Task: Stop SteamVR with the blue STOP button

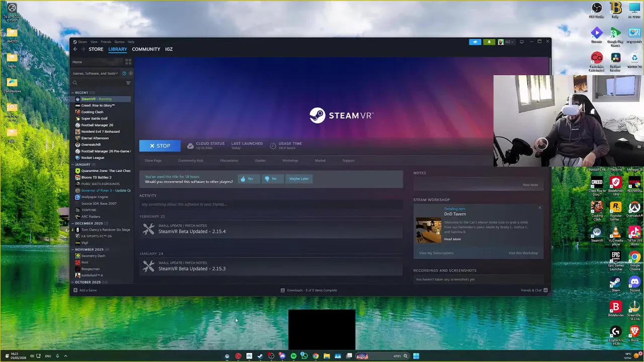Action: (x=160, y=146)
